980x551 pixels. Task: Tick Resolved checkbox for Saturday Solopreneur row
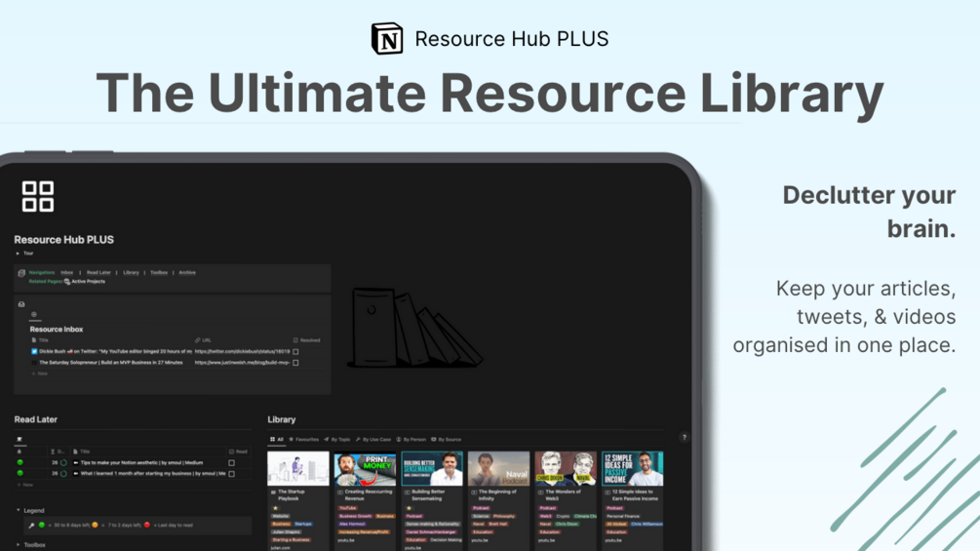tap(295, 363)
